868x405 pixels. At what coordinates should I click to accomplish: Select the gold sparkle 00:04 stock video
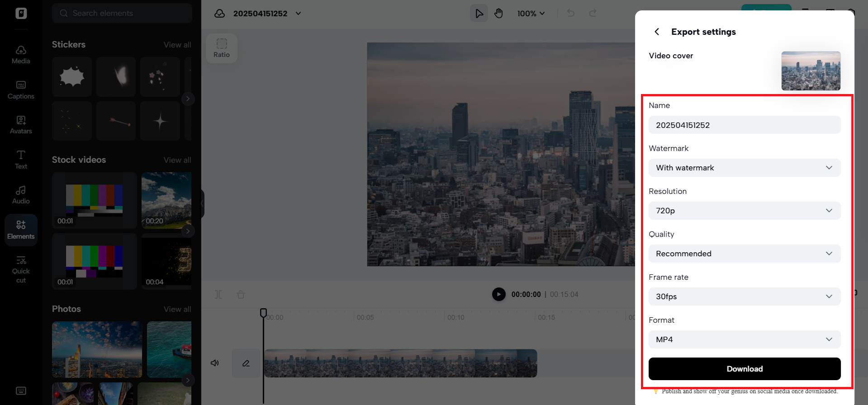166,261
